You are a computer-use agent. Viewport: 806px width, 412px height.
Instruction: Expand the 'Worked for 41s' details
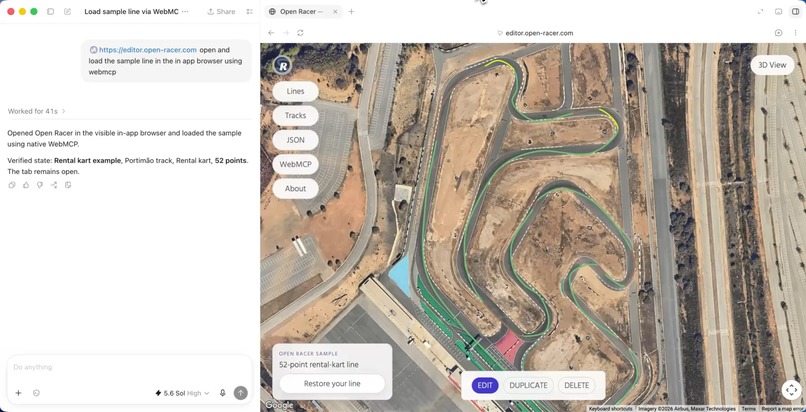point(36,111)
